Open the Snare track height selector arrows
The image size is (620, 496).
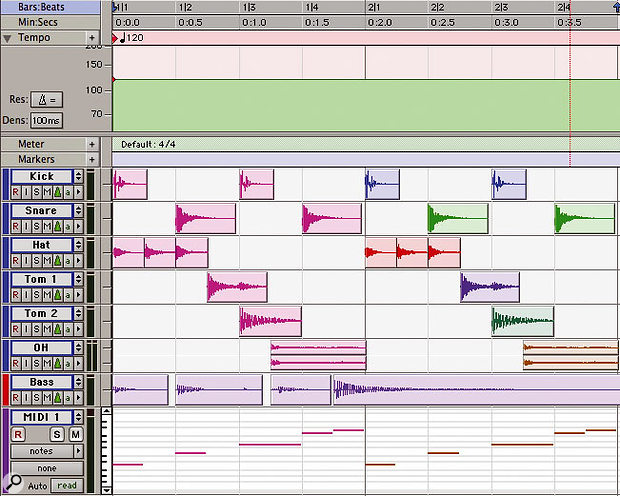pos(79,210)
